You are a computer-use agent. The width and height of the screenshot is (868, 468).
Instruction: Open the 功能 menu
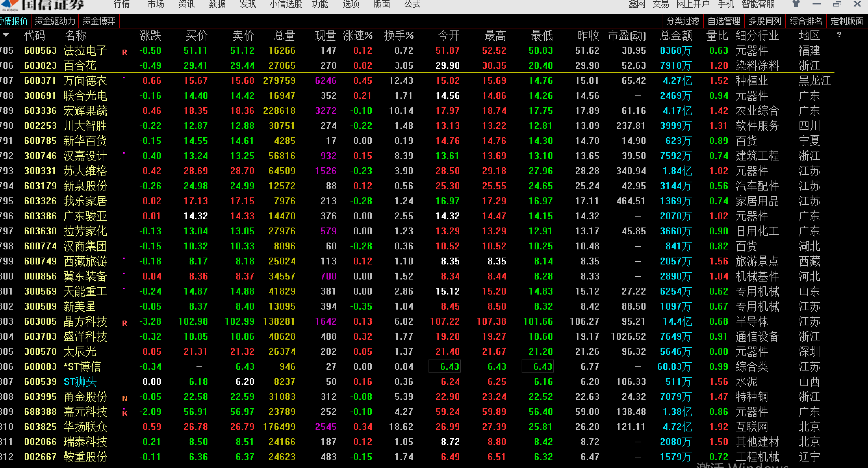click(x=320, y=4)
